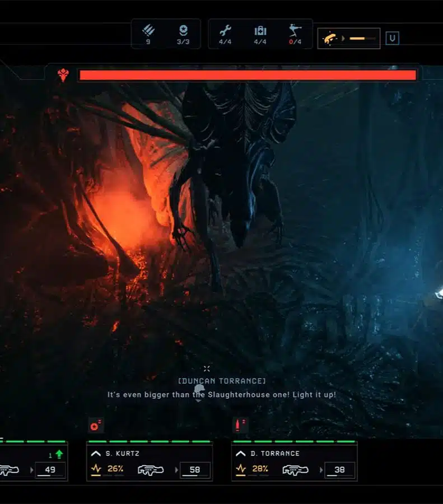Click the S. Kurtz stress pulse icon
This screenshot has width=443, height=504.
tap(96, 469)
